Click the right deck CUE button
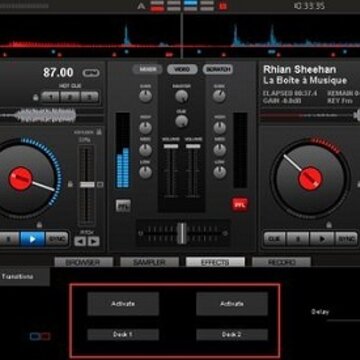Image resolution: width=360 pixels, height=360 pixels. [x=275, y=239]
